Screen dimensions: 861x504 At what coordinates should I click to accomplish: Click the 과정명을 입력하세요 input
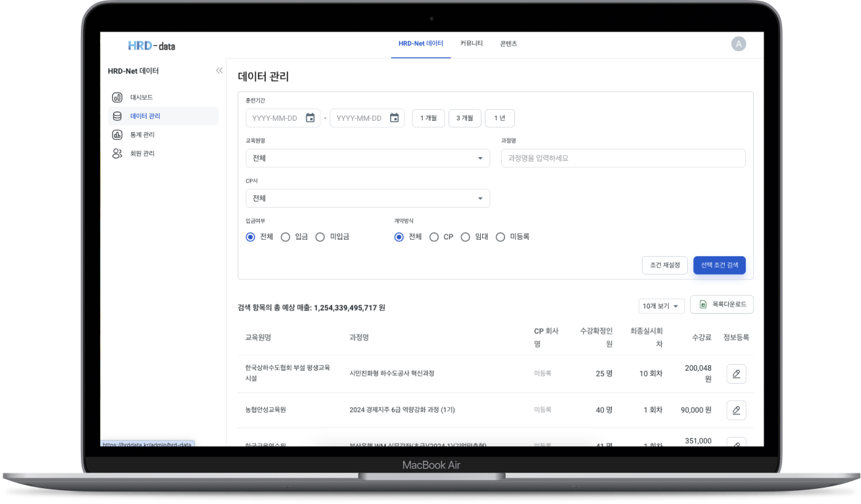tap(624, 158)
